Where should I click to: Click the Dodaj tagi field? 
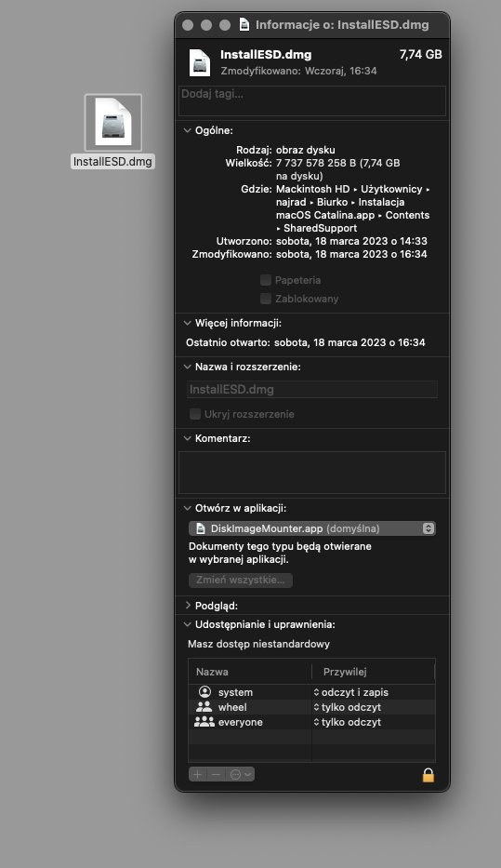(312, 100)
